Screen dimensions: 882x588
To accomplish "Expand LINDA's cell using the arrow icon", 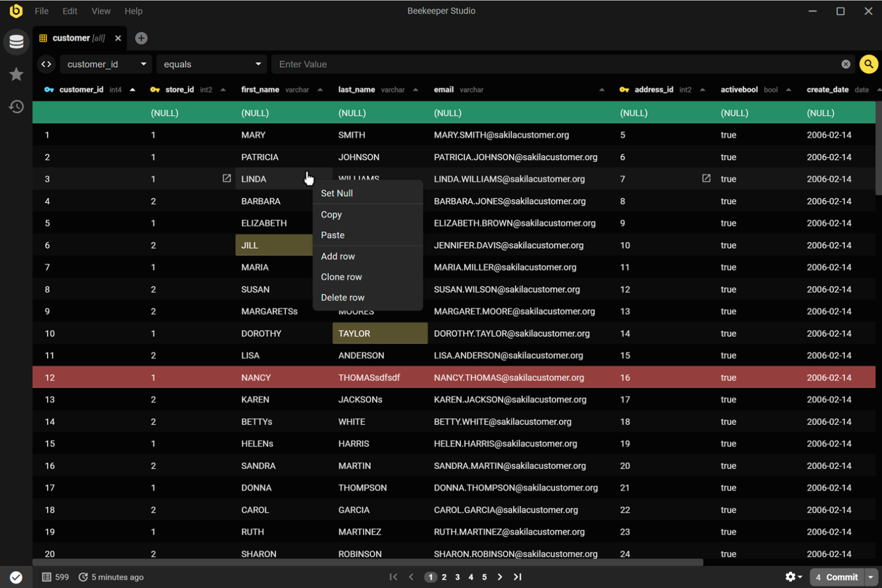I will [x=226, y=178].
